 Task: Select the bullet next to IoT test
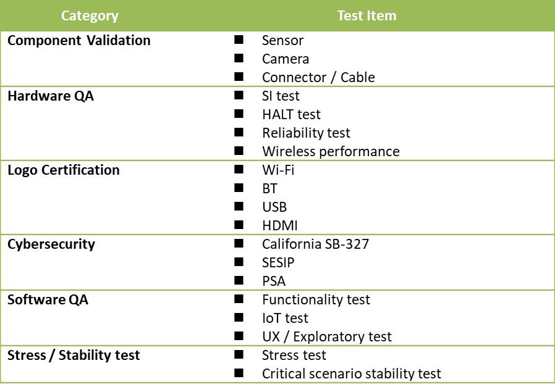[239, 317]
